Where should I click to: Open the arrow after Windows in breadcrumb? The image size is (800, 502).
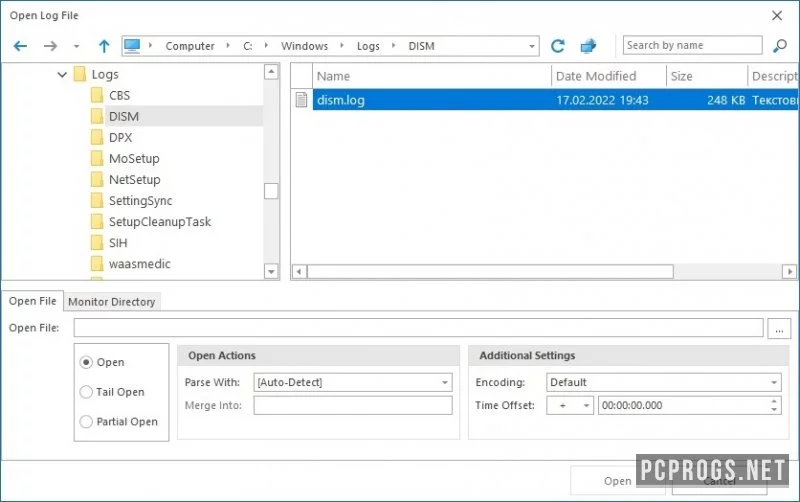[342, 46]
